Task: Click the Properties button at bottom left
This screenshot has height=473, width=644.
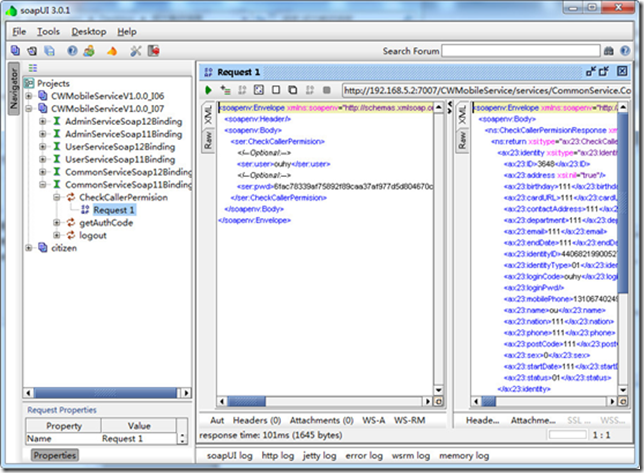Action: point(54,455)
